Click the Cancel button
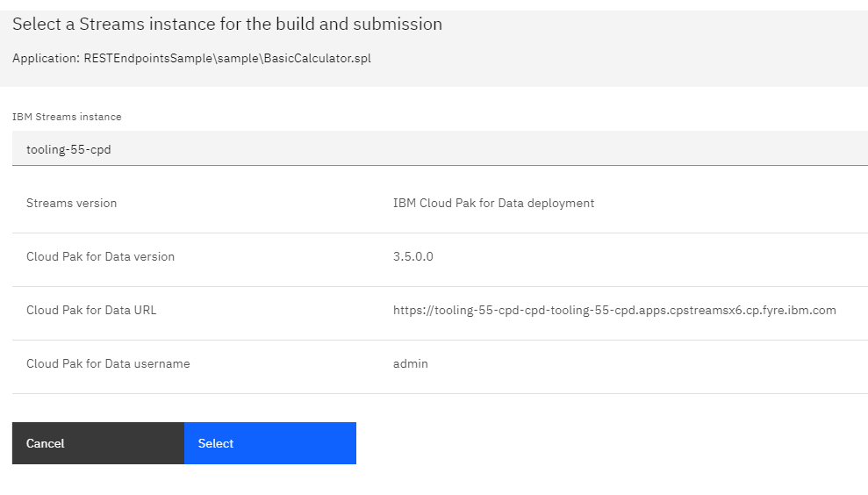 click(x=98, y=443)
